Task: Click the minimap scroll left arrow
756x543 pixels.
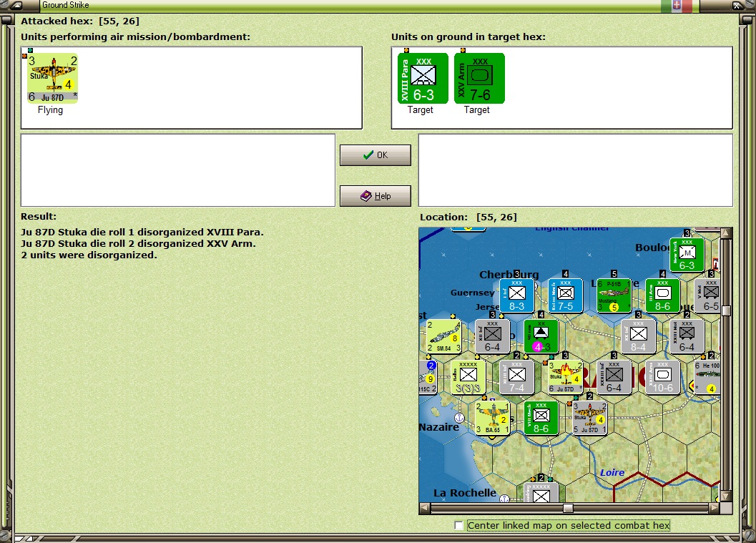Action: point(425,508)
